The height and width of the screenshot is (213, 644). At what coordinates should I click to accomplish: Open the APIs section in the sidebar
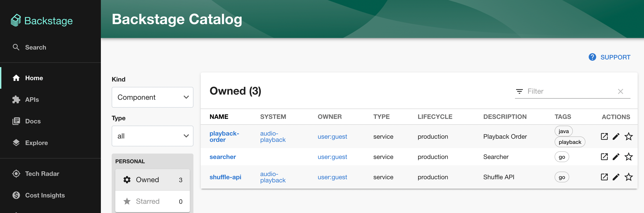click(32, 100)
